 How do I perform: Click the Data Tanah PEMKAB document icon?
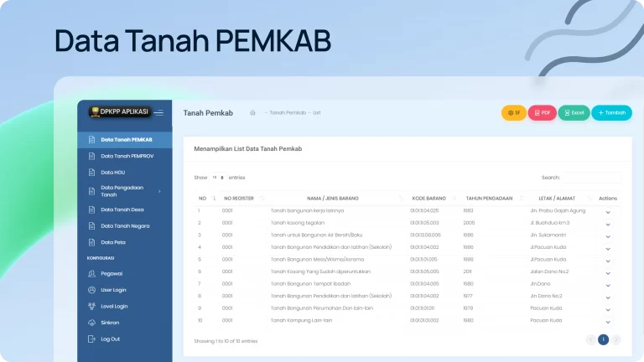91,140
